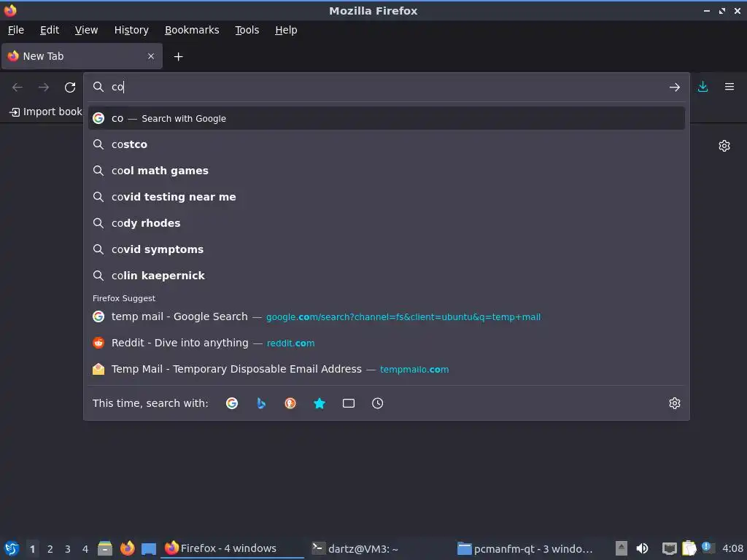Viewport: 747px width, 560px height.
Task: Search this time with Google icon
Action: 232,403
